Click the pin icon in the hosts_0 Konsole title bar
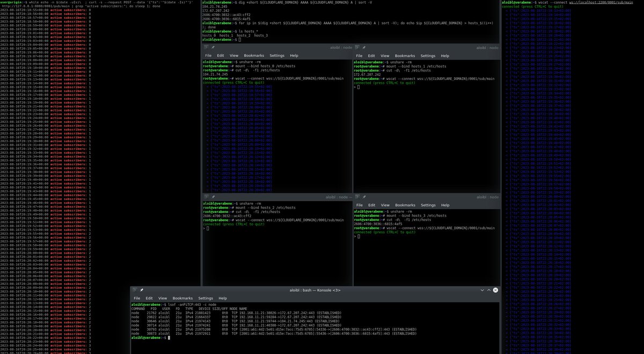The height and width of the screenshot is (354, 644). [213, 47]
